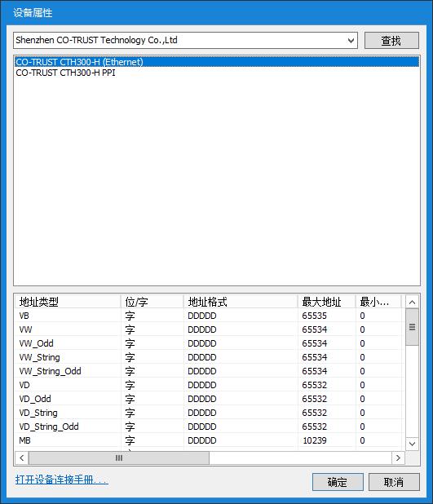
Task: Click the 地址格式 column header
Action: [241, 302]
